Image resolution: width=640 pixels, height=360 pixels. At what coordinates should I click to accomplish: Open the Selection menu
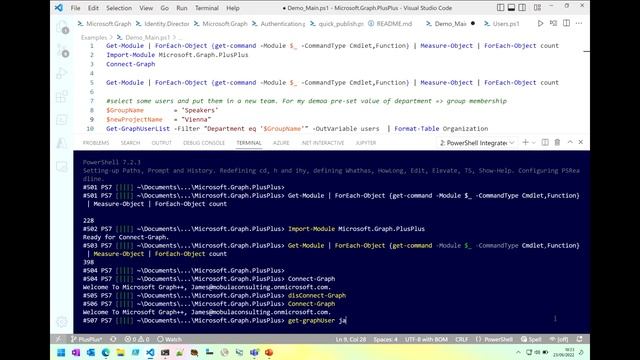tap(119, 8)
